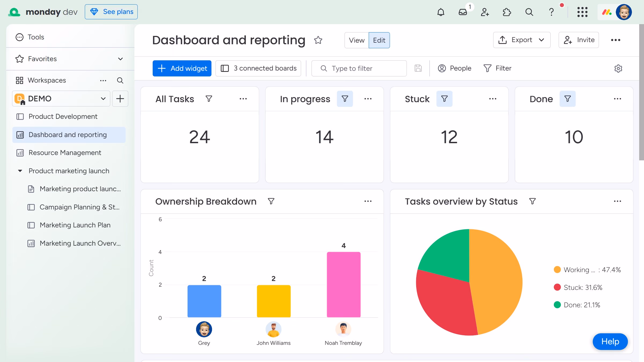Click the blue Help button
This screenshot has width=644, height=362.
pos(610,341)
